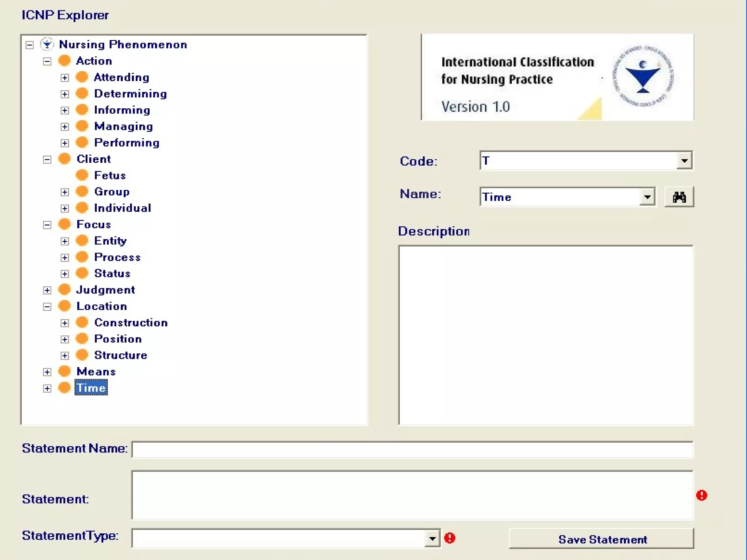Click the binoculars search icon
This screenshot has width=747, height=560.
(x=679, y=197)
